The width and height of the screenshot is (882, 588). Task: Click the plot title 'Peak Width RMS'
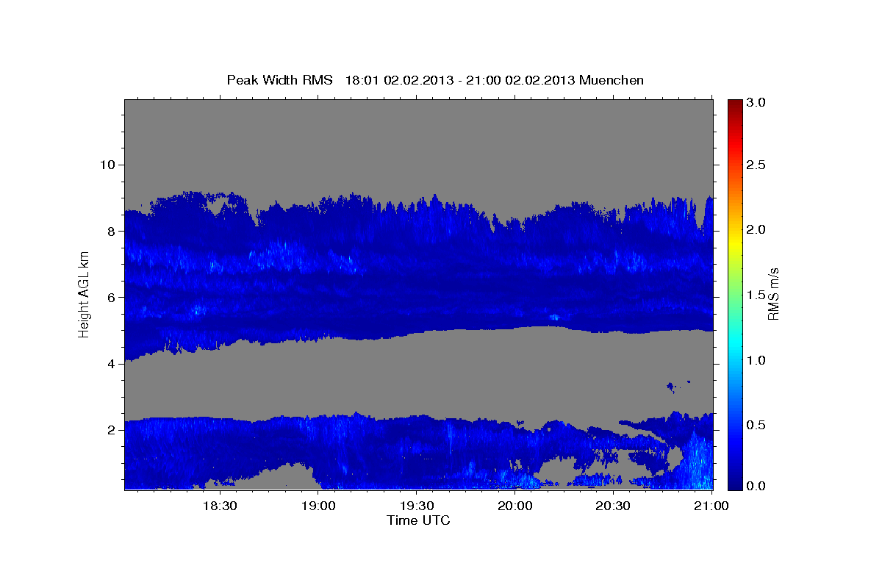pos(279,79)
